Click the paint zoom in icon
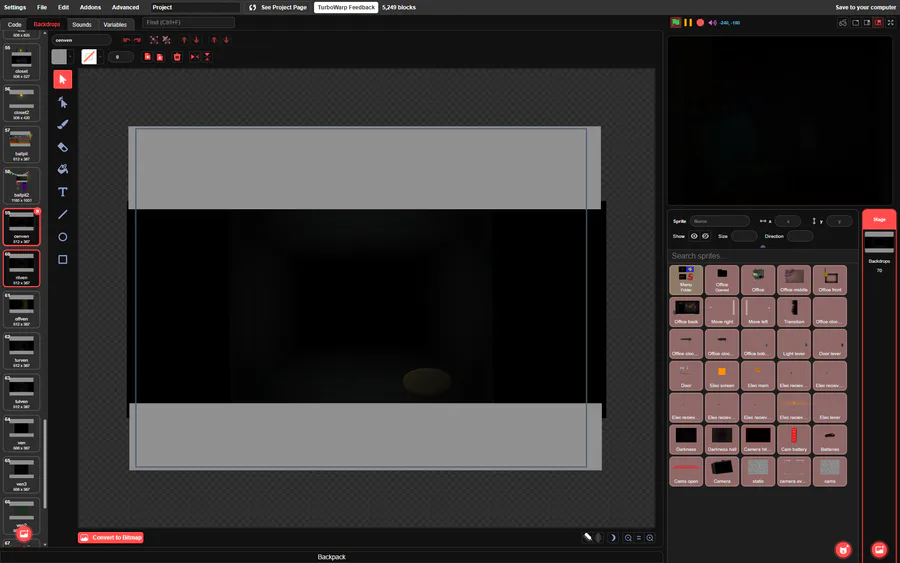The width and height of the screenshot is (900, 563). pyautogui.click(x=650, y=538)
